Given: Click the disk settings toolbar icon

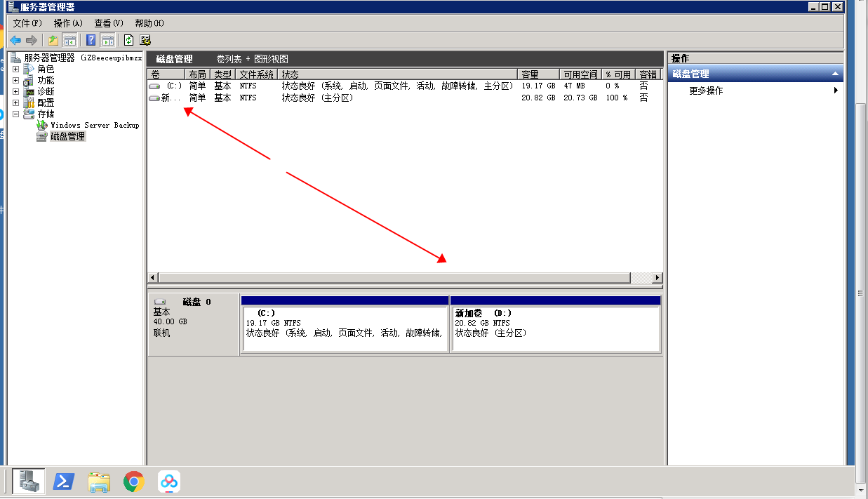Looking at the screenshot, I should coord(145,40).
